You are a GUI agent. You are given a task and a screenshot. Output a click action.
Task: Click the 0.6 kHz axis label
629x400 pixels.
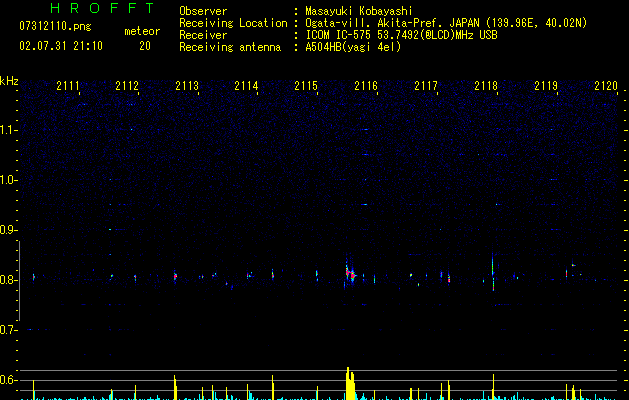click(8, 380)
